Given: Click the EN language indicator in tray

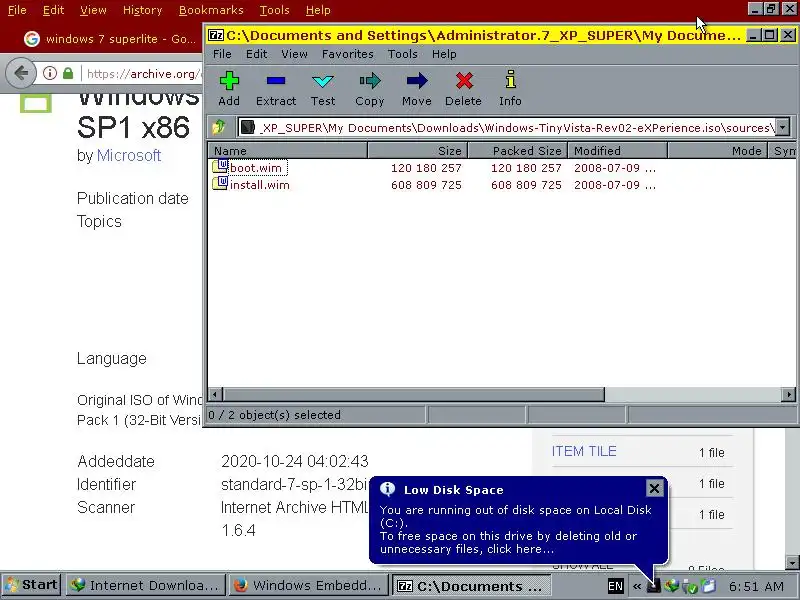Looking at the screenshot, I should [615, 586].
